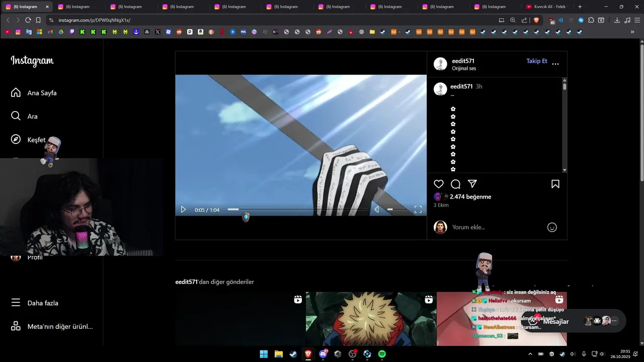Open site settings icon in address bar
The image size is (644, 362).
tap(51, 20)
